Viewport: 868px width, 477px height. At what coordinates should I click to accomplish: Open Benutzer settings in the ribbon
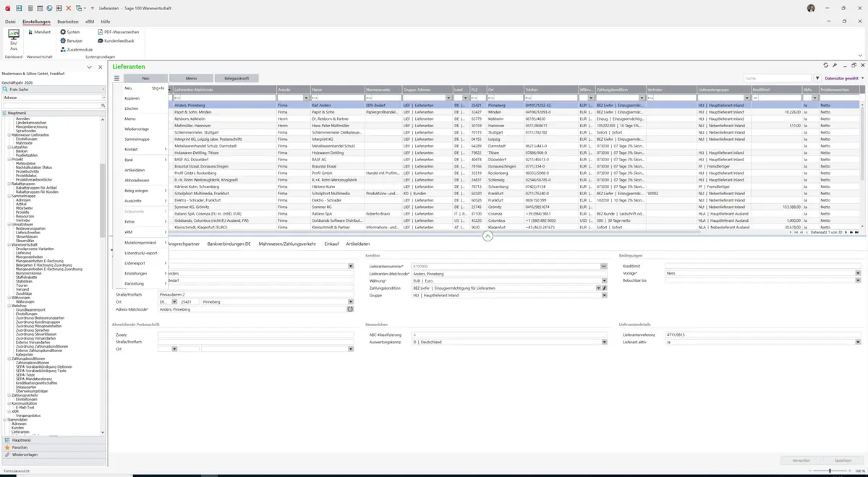click(71, 41)
